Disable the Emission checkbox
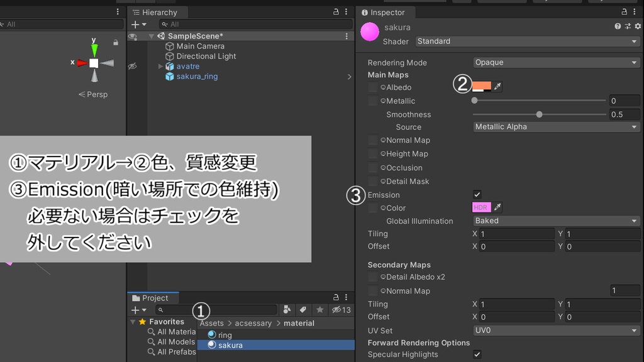The image size is (644, 362). click(x=477, y=194)
